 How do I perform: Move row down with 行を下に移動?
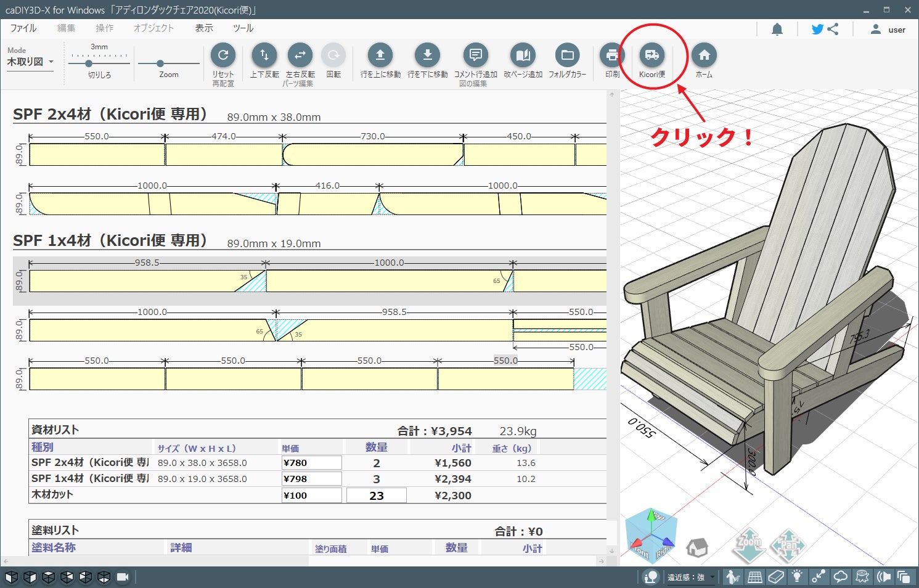point(427,55)
